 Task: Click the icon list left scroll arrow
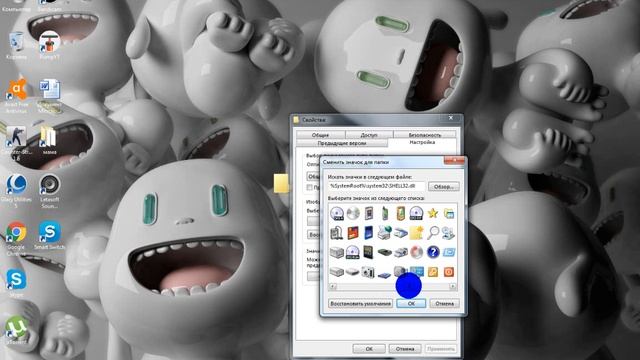[x=332, y=287]
